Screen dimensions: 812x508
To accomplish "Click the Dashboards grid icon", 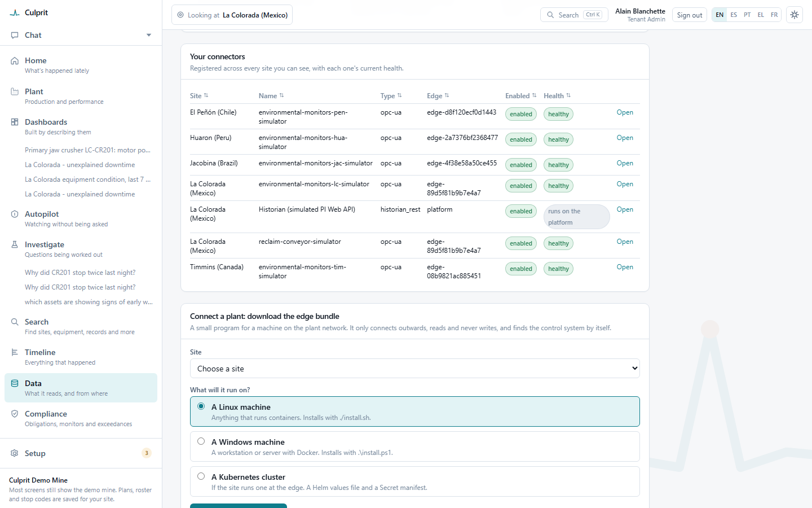I will (x=15, y=122).
